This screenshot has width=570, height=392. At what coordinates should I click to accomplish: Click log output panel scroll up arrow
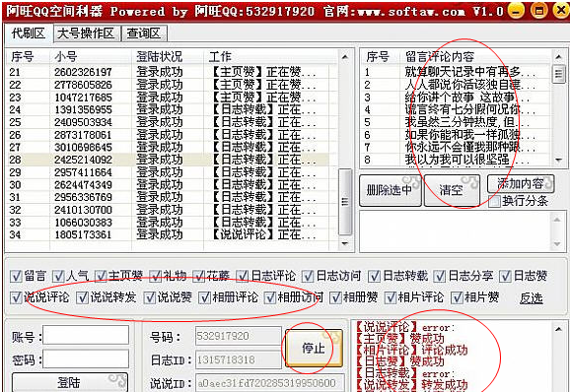[x=558, y=329]
